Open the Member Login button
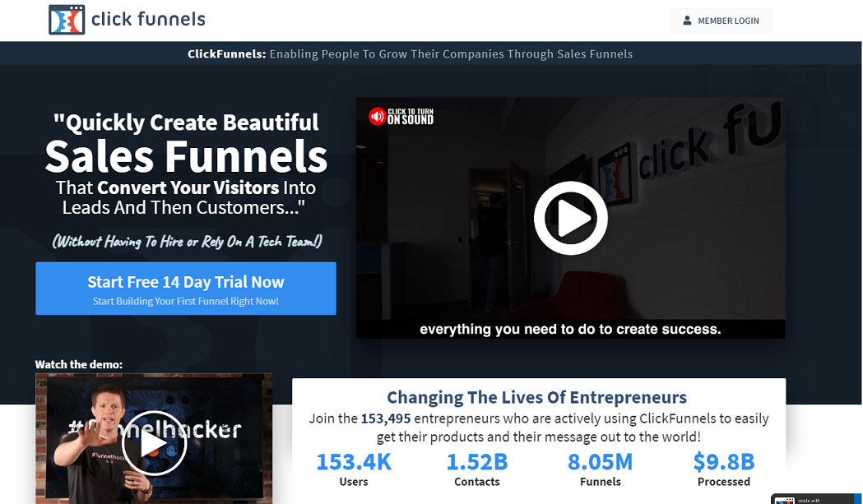The height and width of the screenshot is (504, 863). tap(721, 21)
